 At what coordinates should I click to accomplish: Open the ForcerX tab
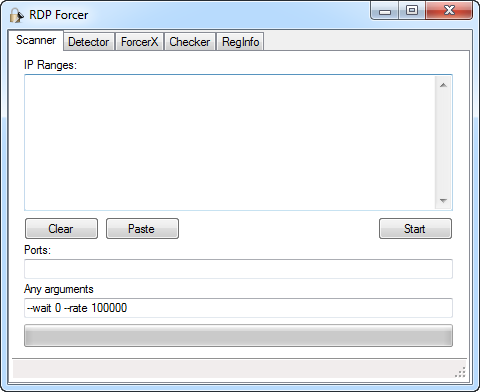tap(139, 42)
